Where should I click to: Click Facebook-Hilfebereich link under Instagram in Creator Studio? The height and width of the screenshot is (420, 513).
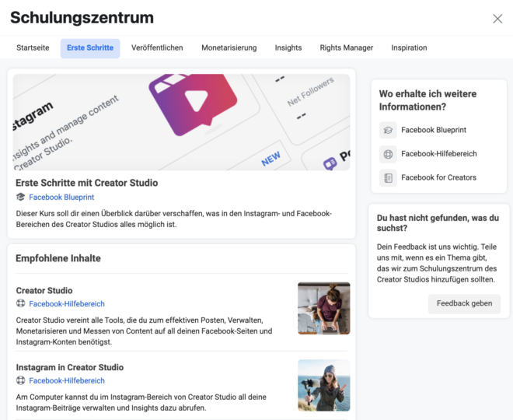tap(67, 380)
